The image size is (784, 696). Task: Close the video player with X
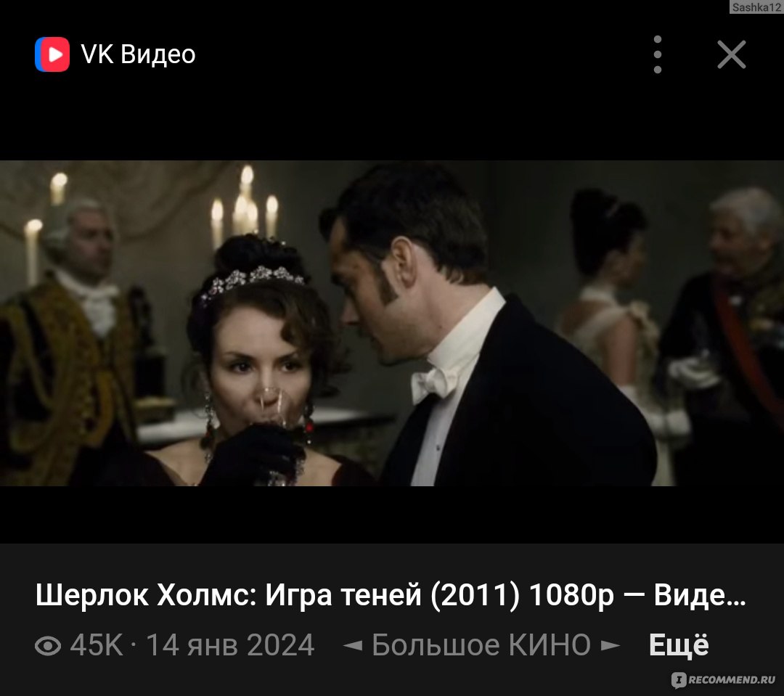tap(732, 54)
